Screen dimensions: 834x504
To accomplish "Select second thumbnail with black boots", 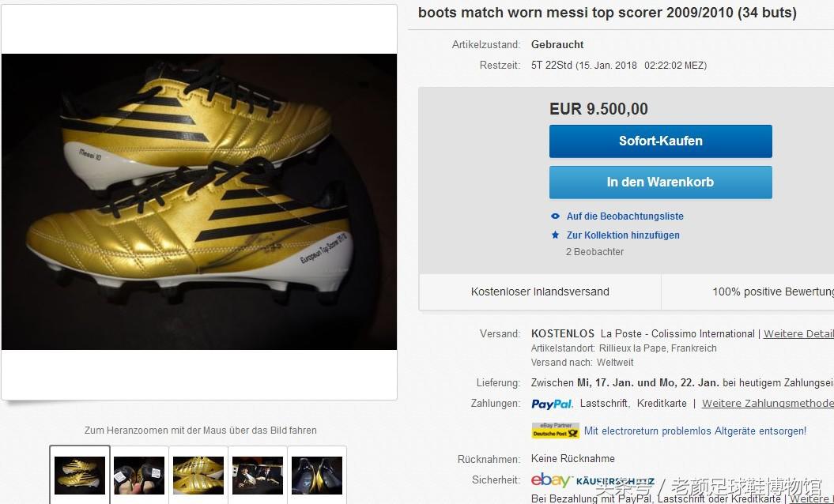I will coord(139,475).
